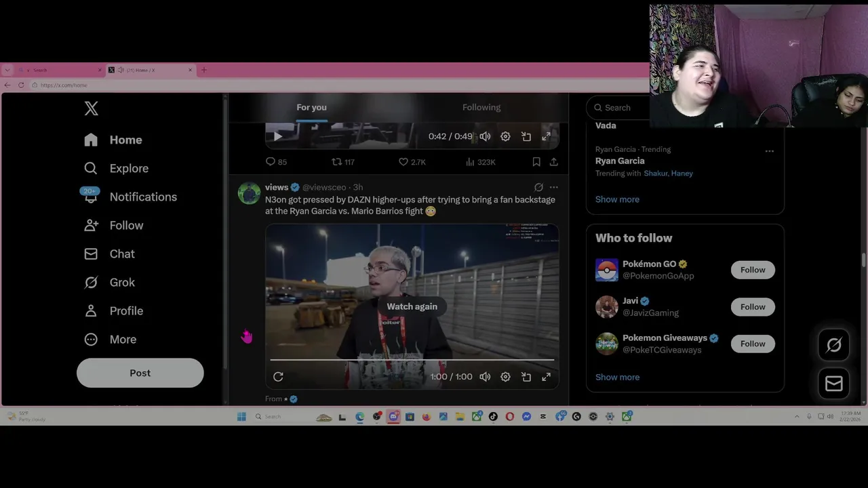Open the floating Grok button
The image size is (868, 488).
point(834,345)
